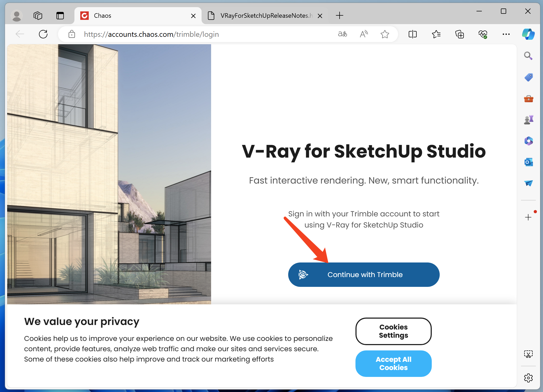The height and width of the screenshot is (392, 543).
Task: Click the Continue with Trimble button
Action: [364, 275]
